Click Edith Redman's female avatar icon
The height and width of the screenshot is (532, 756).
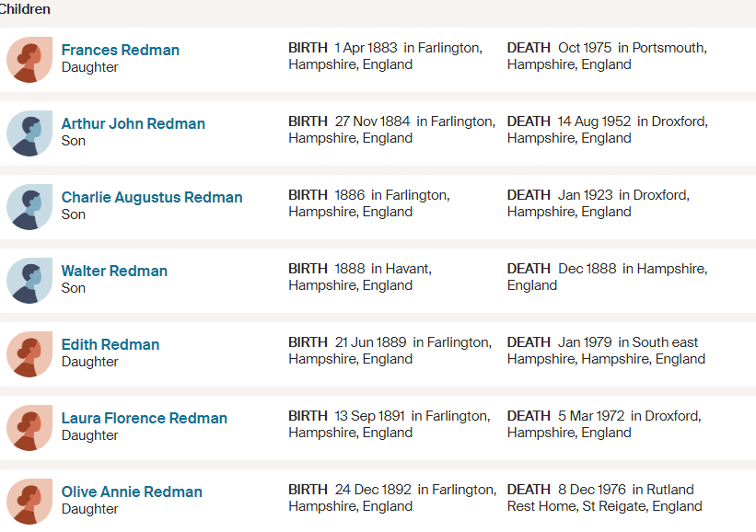(x=29, y=354)
